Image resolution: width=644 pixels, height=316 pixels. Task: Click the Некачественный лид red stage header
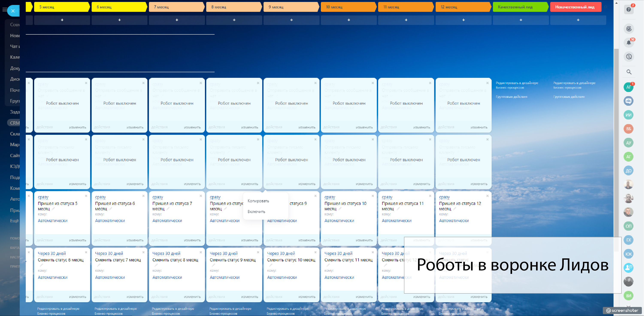(x=575, y=7)
